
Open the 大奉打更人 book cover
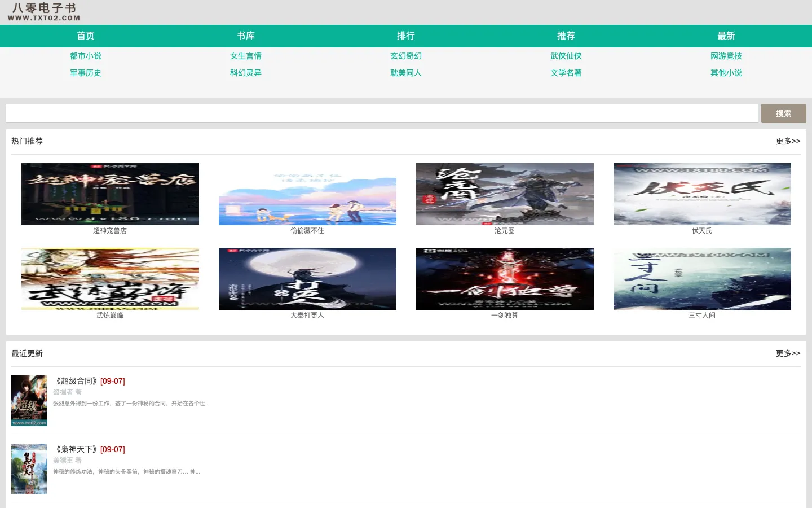click(307, 279)
